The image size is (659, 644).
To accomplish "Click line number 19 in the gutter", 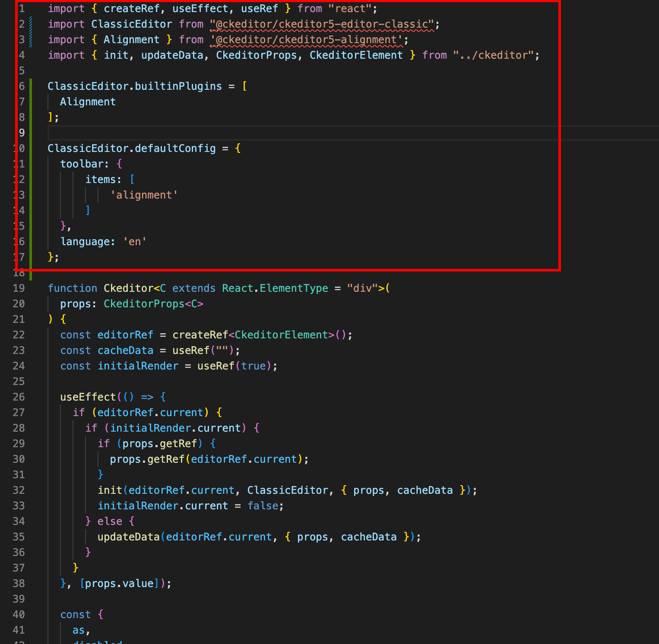I will coord(19,288).
